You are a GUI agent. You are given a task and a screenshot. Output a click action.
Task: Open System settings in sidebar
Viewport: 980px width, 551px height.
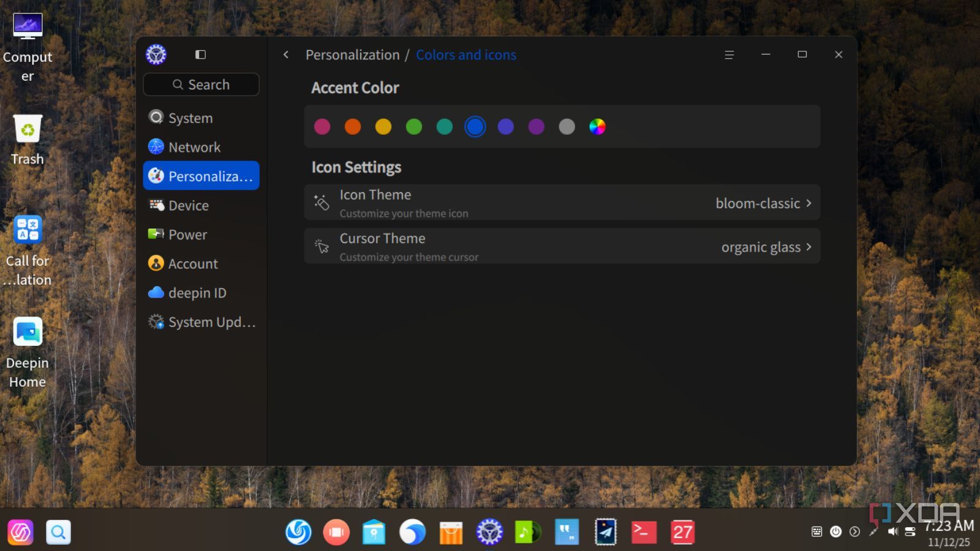201,118
